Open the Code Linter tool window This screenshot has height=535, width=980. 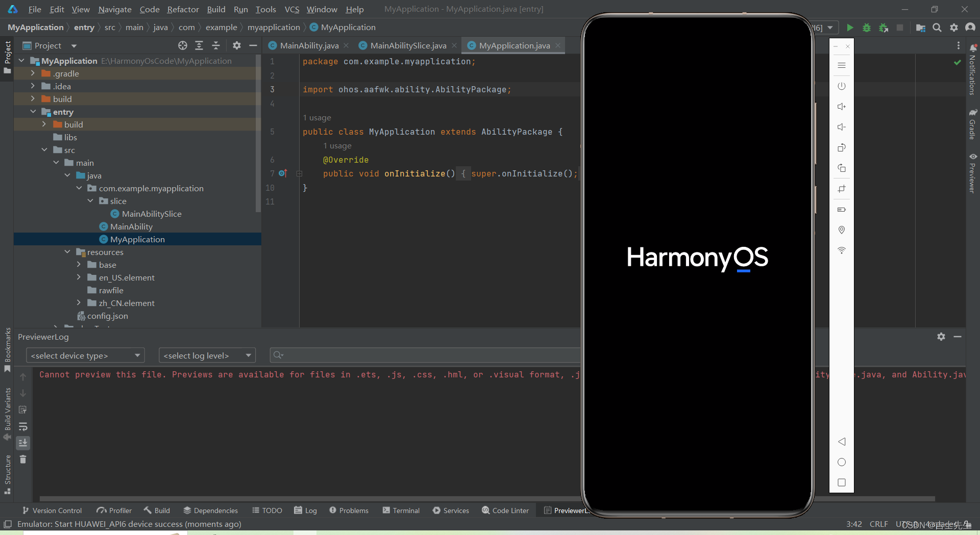click(505, 511)
